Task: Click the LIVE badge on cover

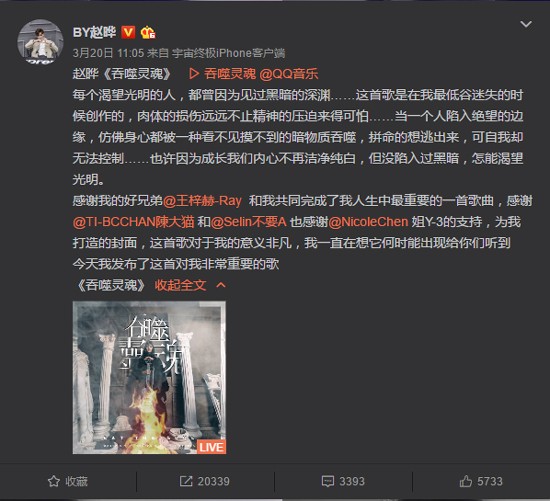Action: 211,447
